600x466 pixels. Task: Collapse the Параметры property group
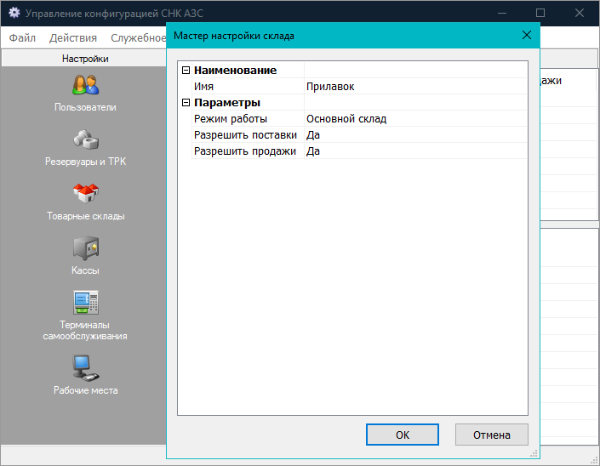(x=185, y=102)
